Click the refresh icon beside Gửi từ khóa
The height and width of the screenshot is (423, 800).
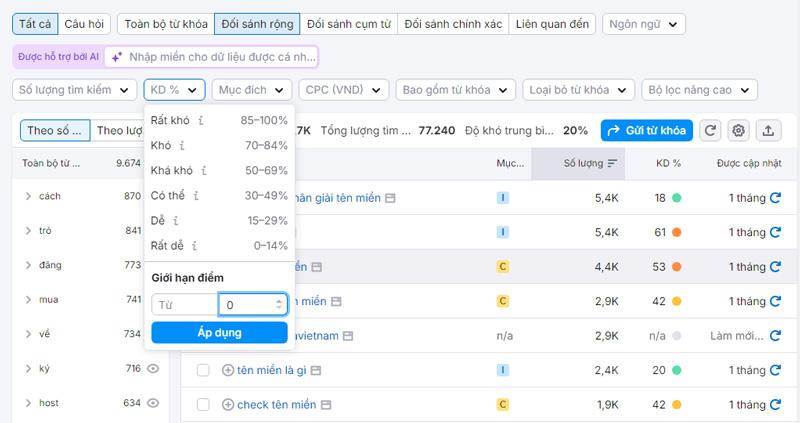tap(710, 130)
